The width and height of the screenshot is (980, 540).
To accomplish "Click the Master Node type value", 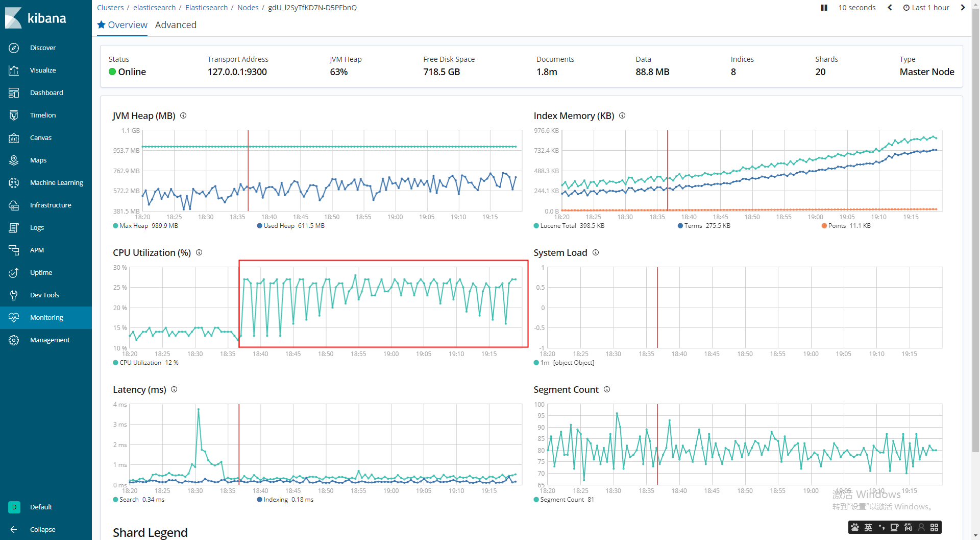I will click(x=927, y=72).
